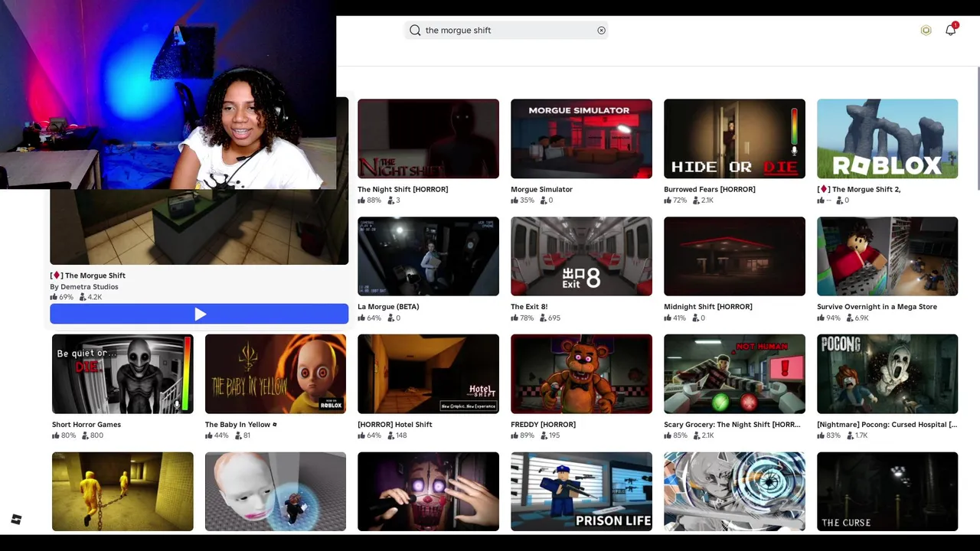Click 'The Exit 8!' title text
This screenshot has height=551, width=980.
[529, 307]
